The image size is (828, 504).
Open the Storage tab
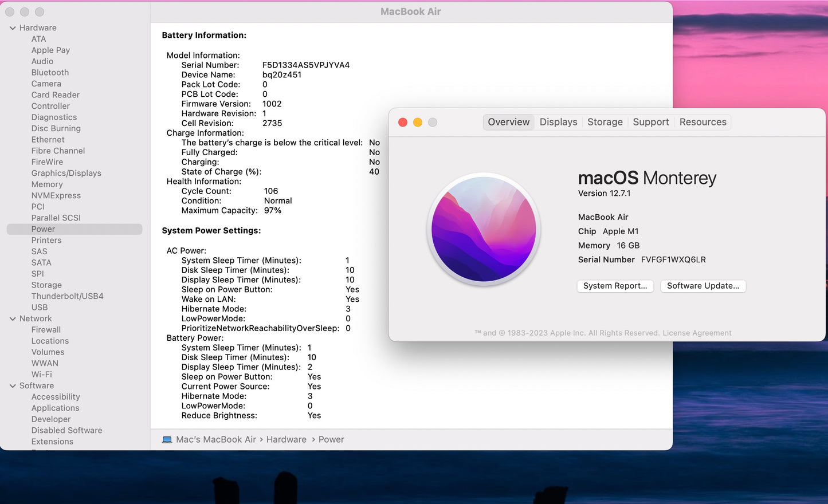click(605, 122)
